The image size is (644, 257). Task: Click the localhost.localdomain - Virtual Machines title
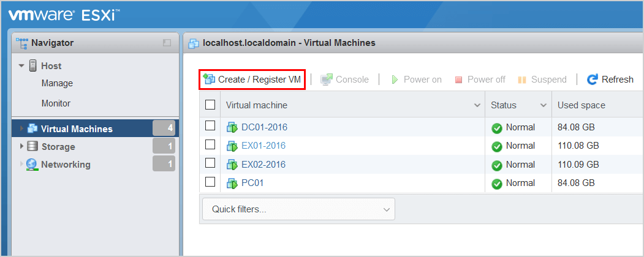pos(289,43)
